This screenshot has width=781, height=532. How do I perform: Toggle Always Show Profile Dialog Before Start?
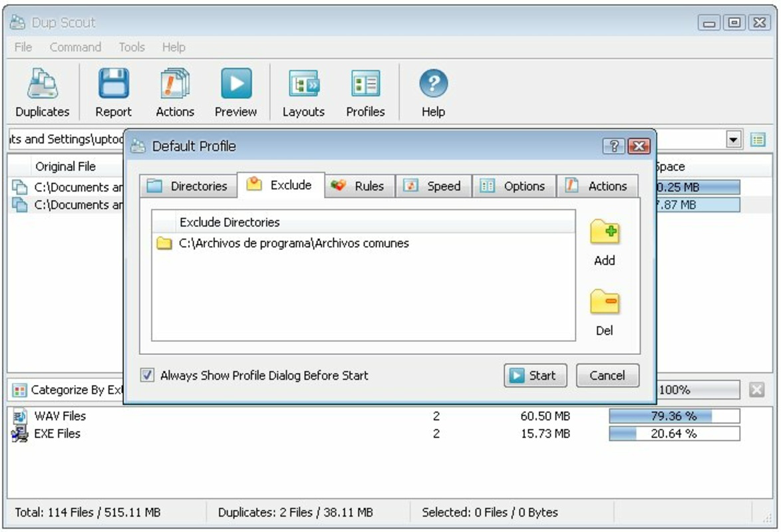coord(147,375)
